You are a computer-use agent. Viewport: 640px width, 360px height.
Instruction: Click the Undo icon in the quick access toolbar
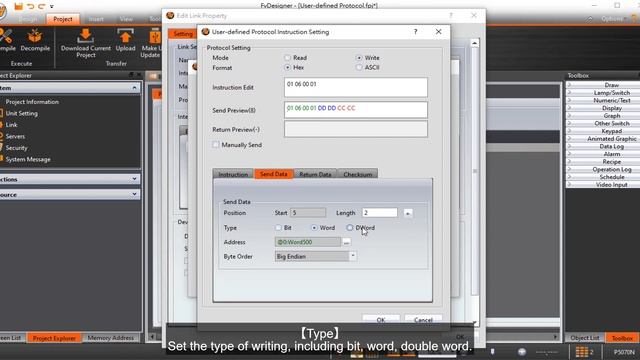click(x=30, y=6)
